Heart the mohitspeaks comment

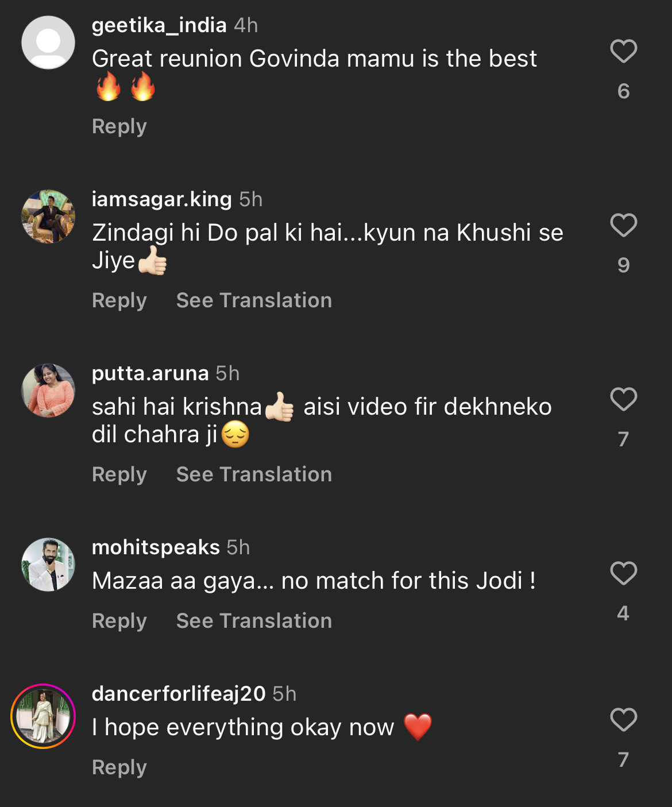(x=623, y=573)
